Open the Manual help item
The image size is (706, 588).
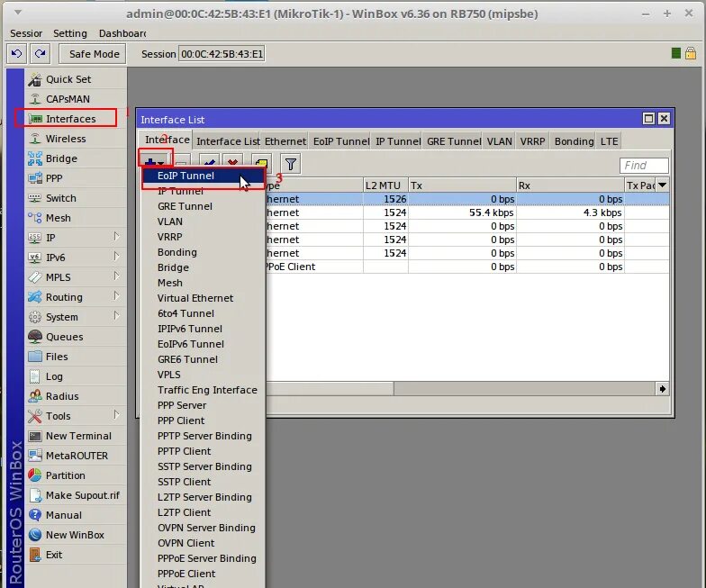[x=76, y=515]
